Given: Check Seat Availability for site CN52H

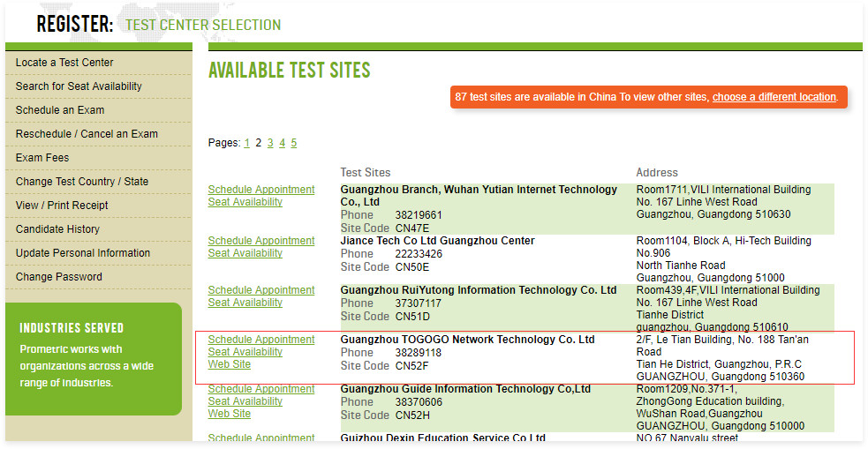Looking at the screenshot, I should coord(245,400).
